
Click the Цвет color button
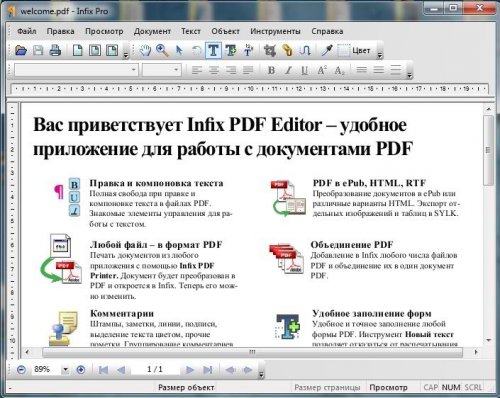(354, 51)
